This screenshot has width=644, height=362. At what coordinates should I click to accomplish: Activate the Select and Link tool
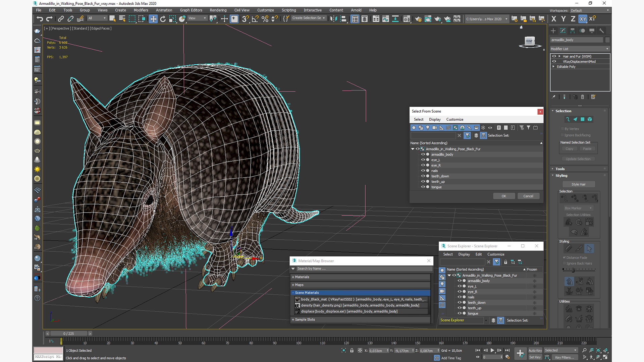coord(61,19)
